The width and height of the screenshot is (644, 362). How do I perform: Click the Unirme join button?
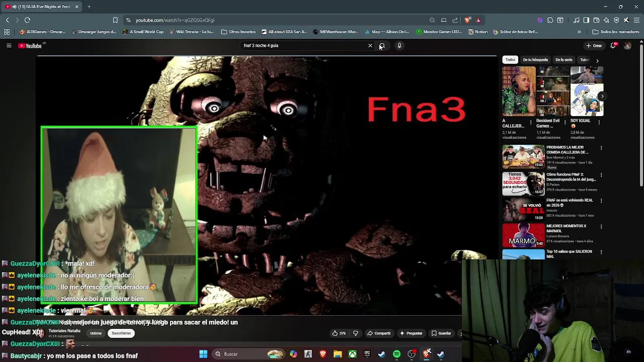[96, 333]
